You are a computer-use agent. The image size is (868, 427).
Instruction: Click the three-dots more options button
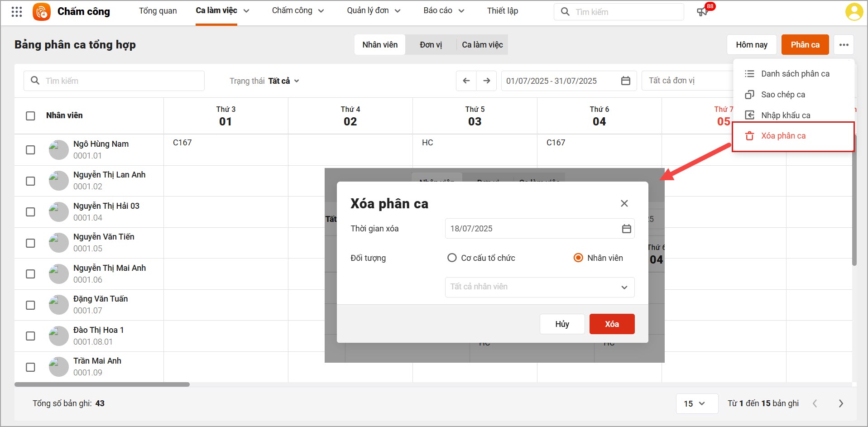click(x=844, y=45)
